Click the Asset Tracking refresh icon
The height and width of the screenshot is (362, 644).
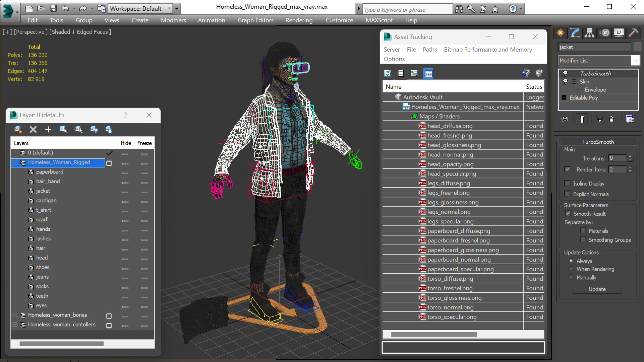388,73
